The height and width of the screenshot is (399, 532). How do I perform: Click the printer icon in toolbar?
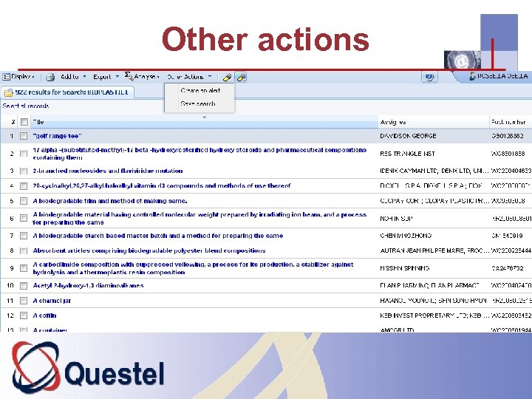coord(50,78)
